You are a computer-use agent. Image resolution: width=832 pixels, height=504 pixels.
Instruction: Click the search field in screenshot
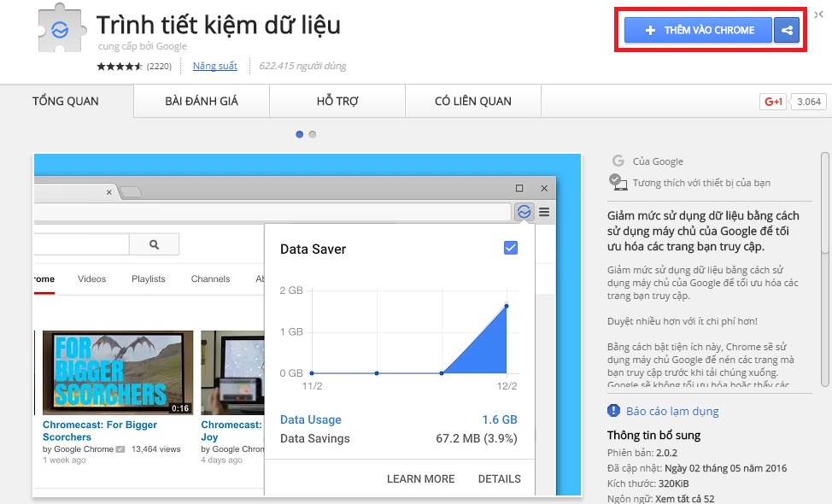[81, 244]
